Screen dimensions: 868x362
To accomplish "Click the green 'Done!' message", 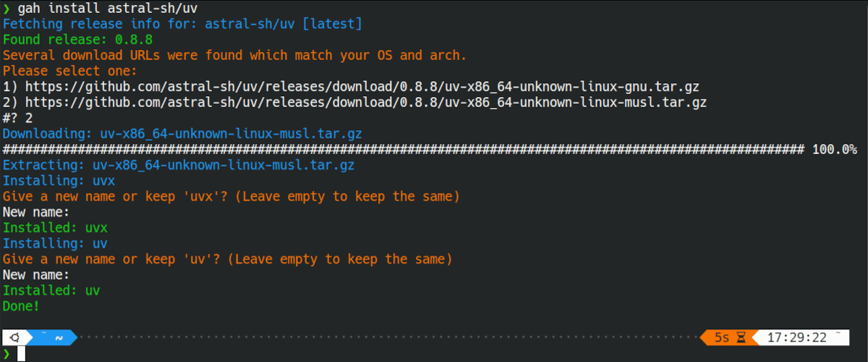I will [x=21, y=306].
